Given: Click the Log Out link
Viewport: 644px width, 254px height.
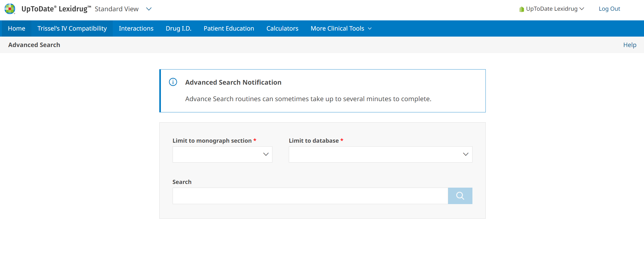Looking at the screenshot, I should 609,9.
